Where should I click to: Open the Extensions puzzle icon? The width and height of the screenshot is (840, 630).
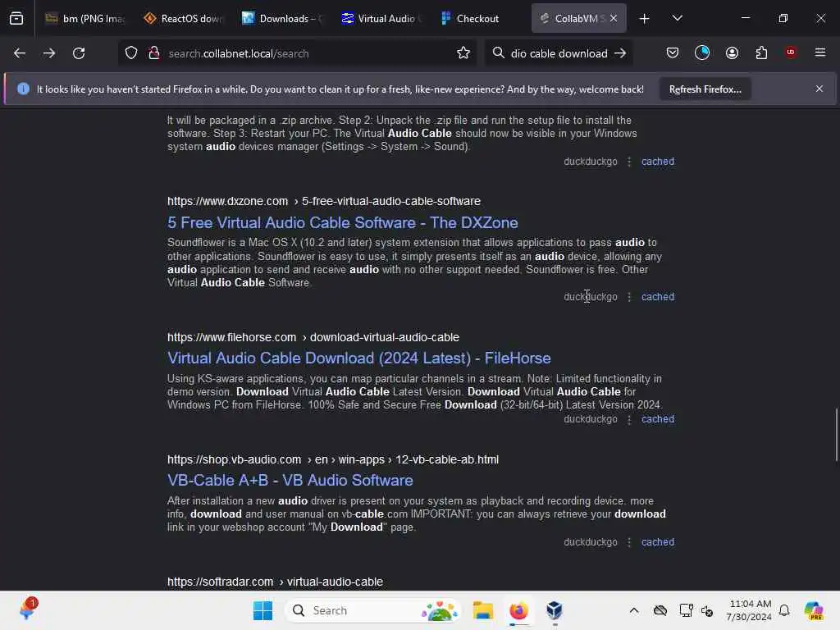pos(761,52)
